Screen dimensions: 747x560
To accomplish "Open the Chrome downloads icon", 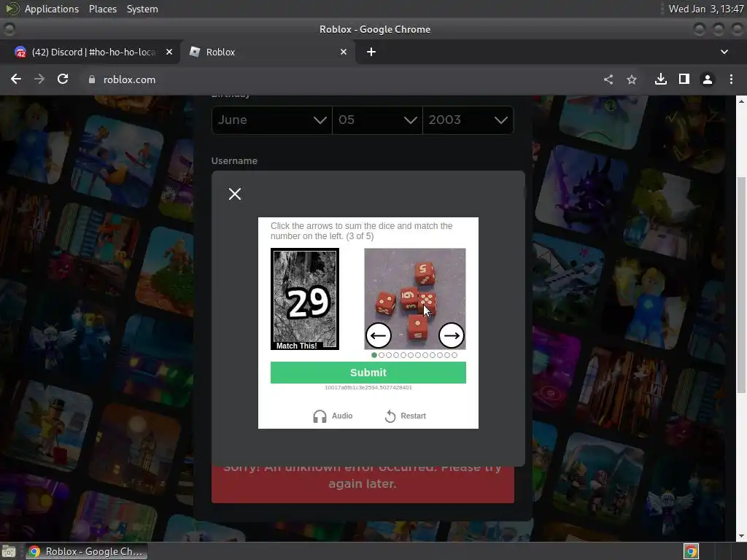I will point(661,79).
